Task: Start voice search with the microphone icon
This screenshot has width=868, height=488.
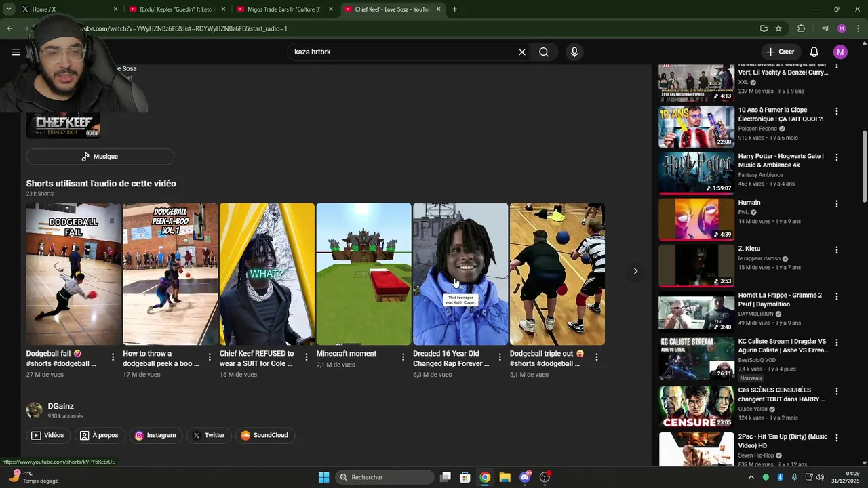Action: pyautogui.click(x=574, y=52)
